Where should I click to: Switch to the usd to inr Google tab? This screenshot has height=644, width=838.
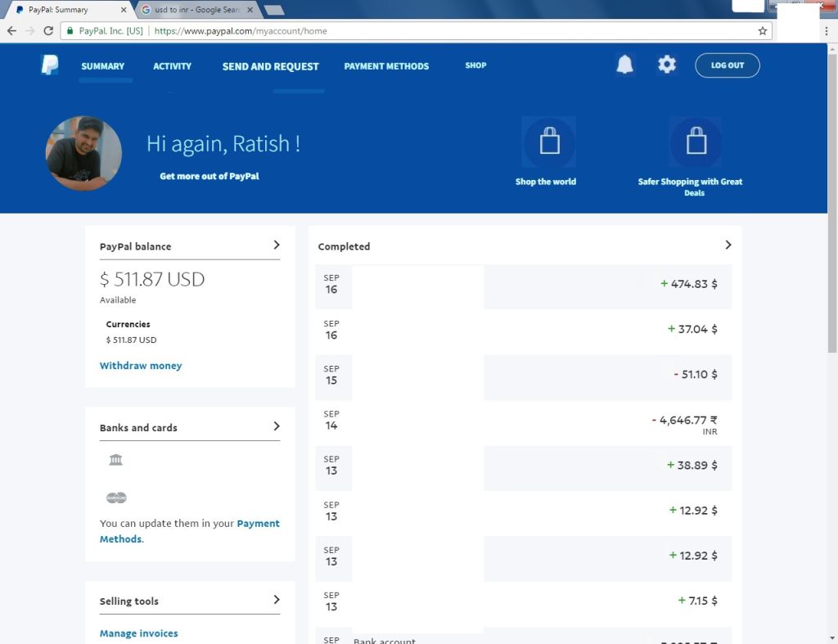[x=197, y=10]
